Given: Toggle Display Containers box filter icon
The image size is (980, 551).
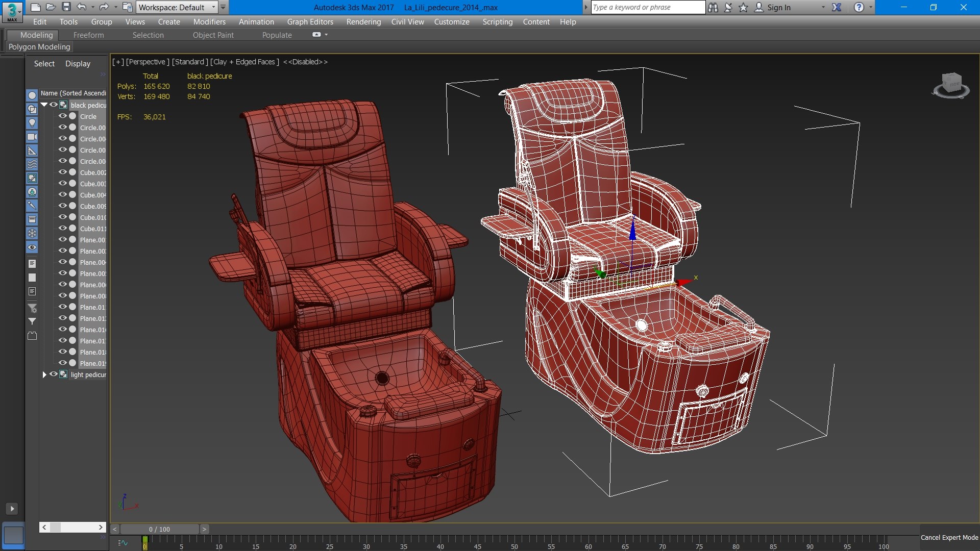Looking at the screenshot, I should tap(32, 219).
